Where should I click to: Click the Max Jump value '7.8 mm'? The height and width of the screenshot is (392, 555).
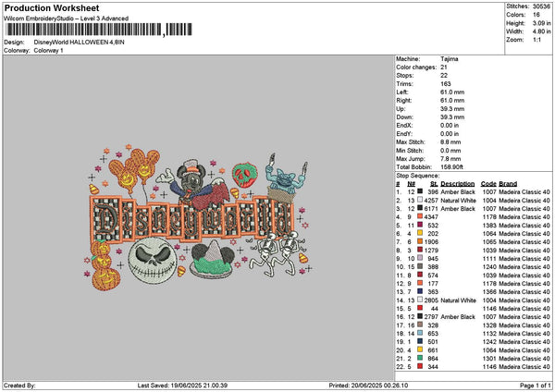pos(450,159)
